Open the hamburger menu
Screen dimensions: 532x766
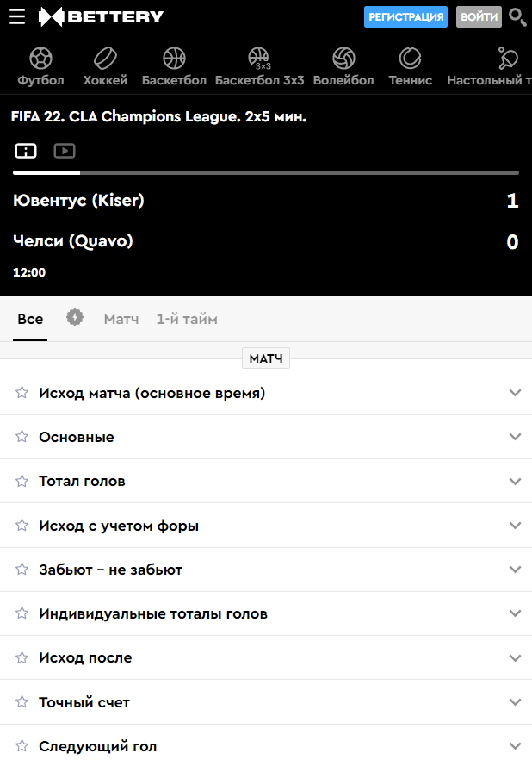click(x=17, y=16)
